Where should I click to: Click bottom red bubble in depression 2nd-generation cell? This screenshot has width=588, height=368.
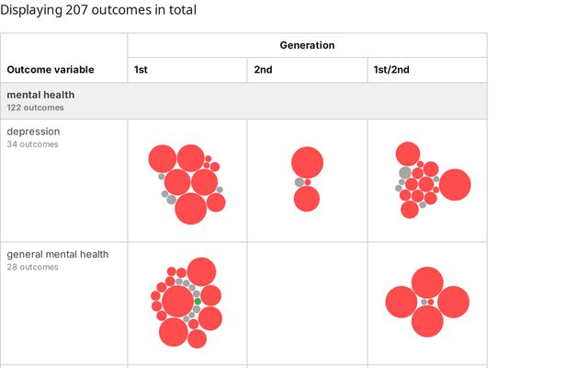coord(307,199)
